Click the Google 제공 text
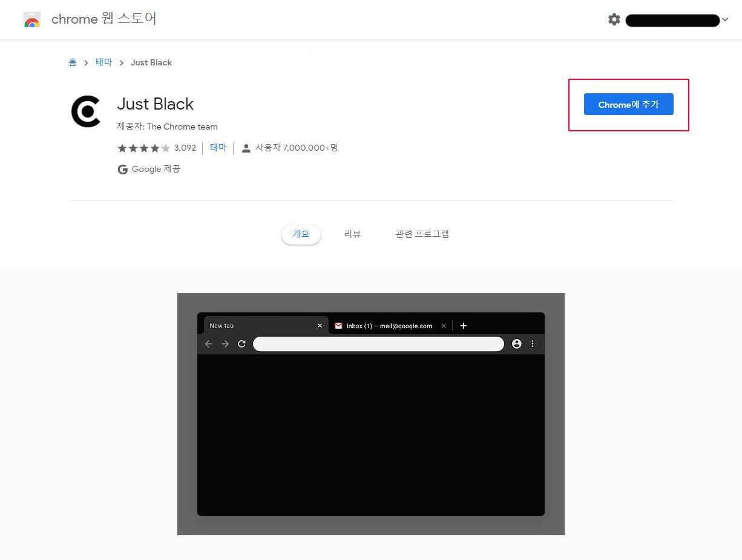742x560 pixels. [156, 170]
